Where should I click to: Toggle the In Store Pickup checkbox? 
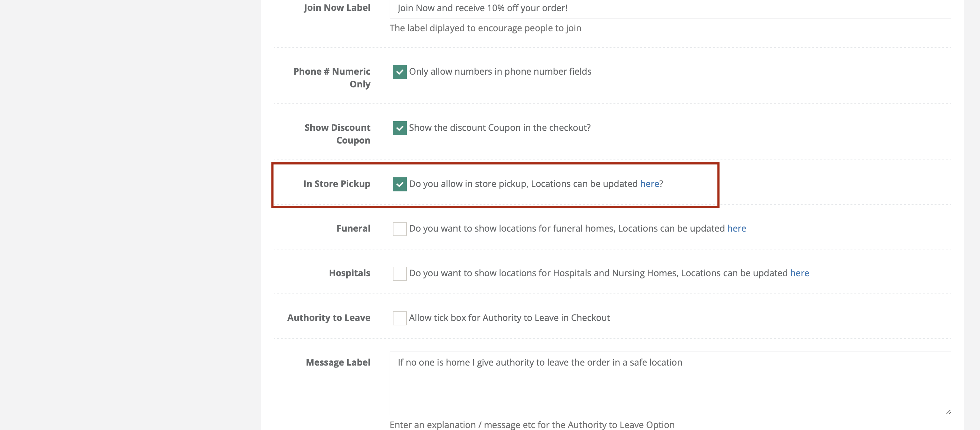400,184
